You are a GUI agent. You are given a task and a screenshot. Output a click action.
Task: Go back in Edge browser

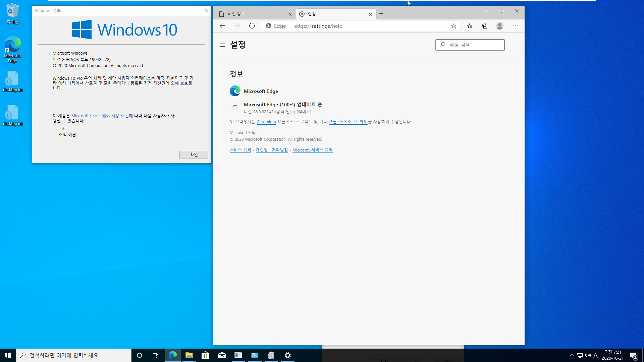click(x=222, y=26)
